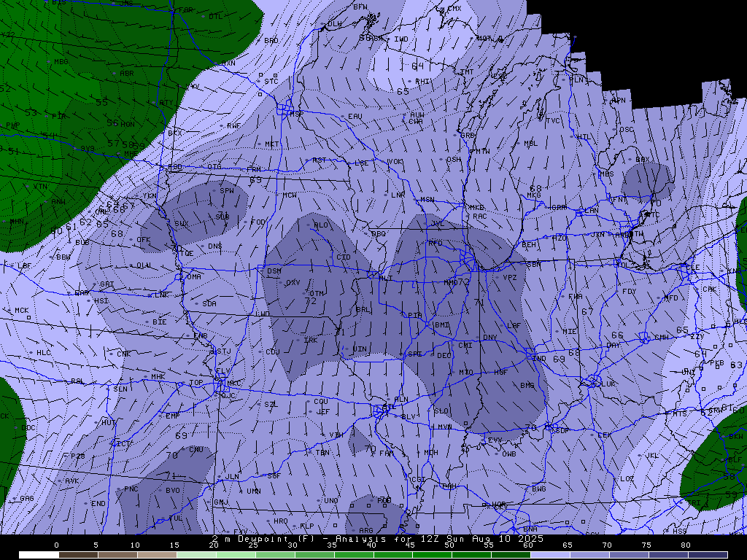Select the RFD station label
This screenshot has height=560, width=747.
tap(436, 243)
